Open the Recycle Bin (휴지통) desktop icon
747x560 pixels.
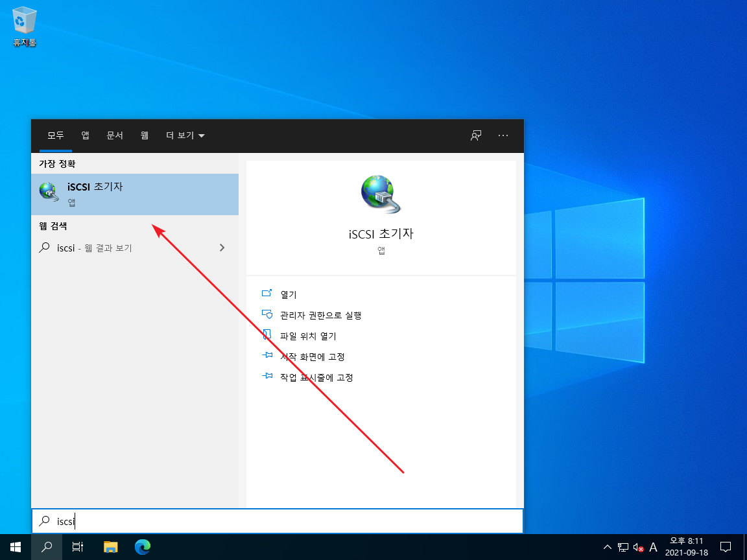pos(24,28)
